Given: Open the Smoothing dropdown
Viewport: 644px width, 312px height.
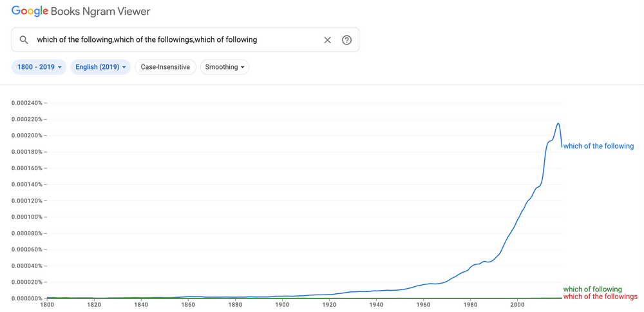Looking at the screenshot, I should click(225, 67).
